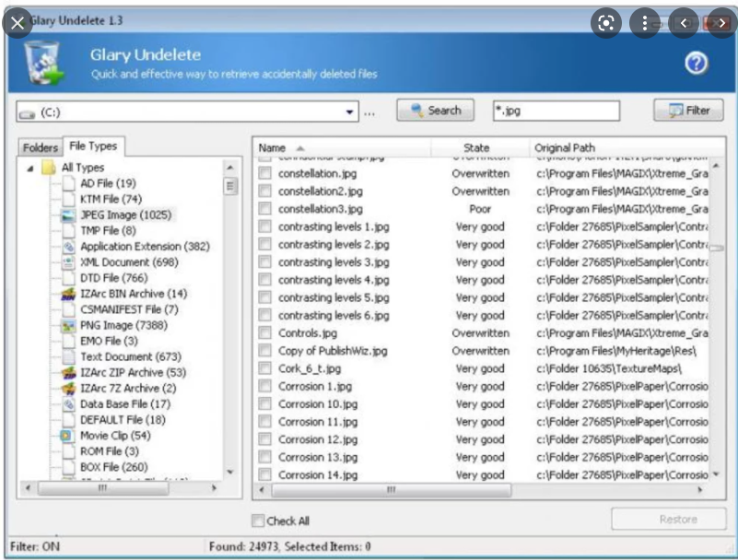Click the TMP File page icon
Image resolution: width=738 pixels, height=560 pixels.
pos(68,231)
